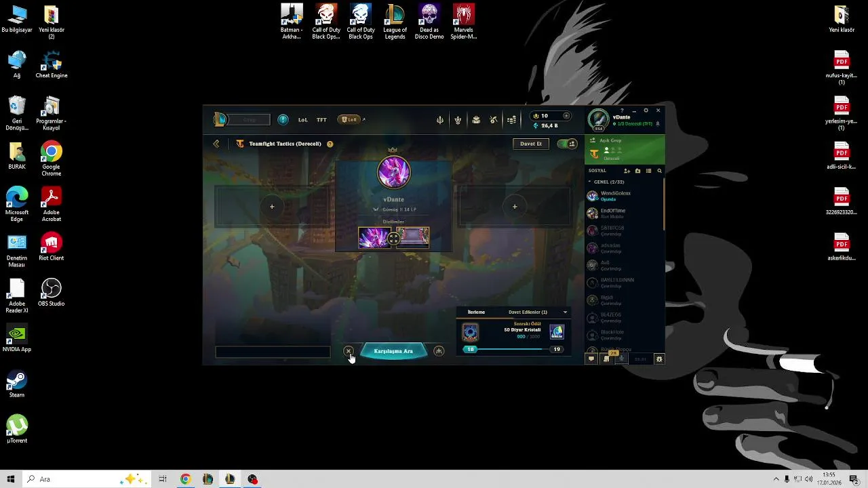
Task: Open the Task View taskbar button
Action: (163, 479)
